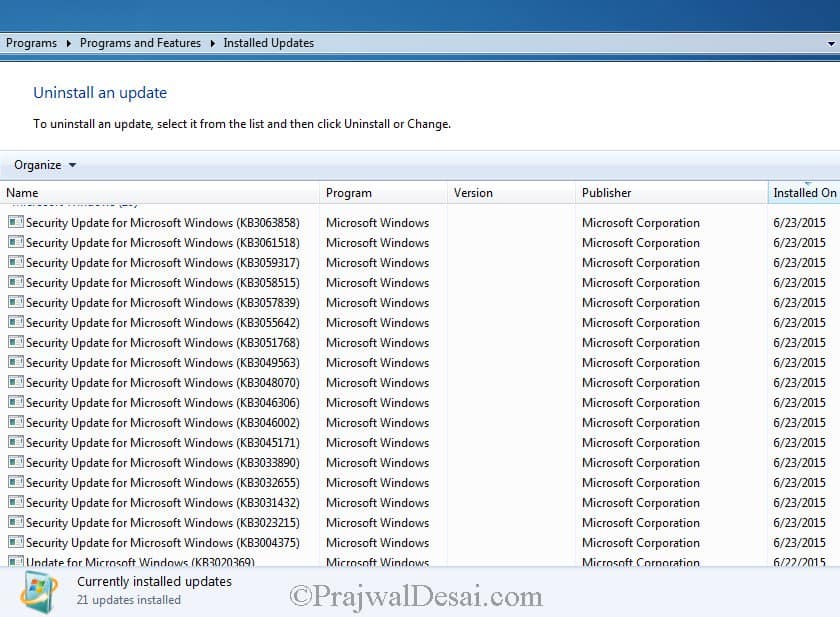The image size is (840, 617).
Task: Select Security Update for Microsoft Windows (KB3059317)
Action: click(163, 262)
